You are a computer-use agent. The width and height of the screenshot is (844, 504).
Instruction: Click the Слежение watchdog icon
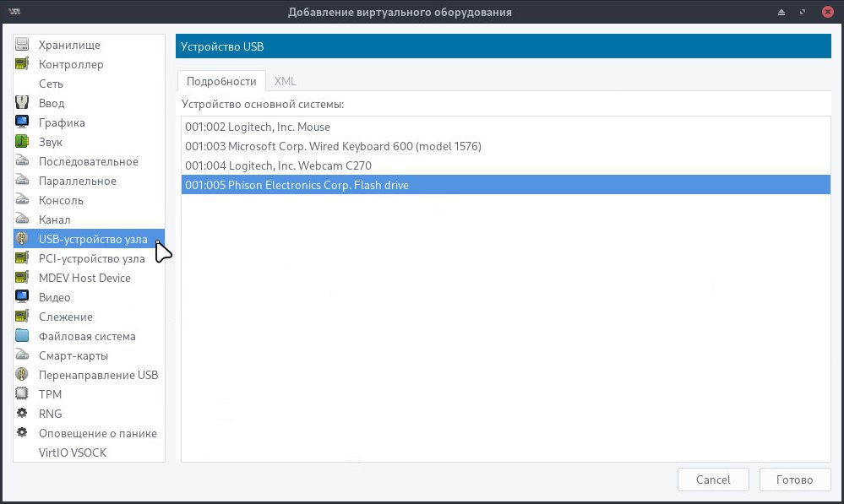23,317
